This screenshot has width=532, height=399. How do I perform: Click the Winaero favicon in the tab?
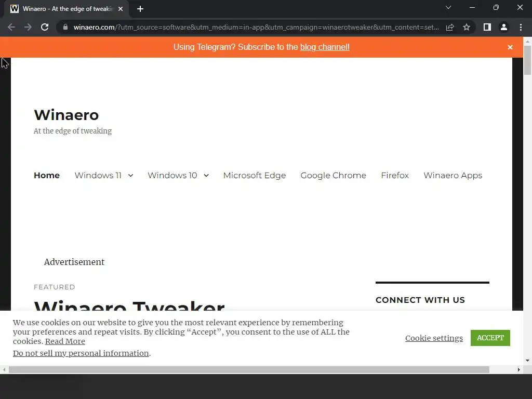tap(14, 9)
